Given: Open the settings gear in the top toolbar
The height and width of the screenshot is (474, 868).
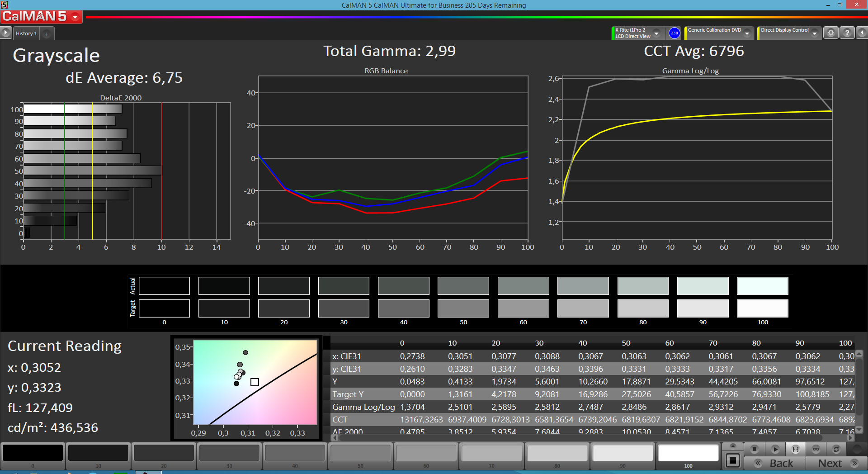Looking at the screenshot, I should [x=830, y=33].
